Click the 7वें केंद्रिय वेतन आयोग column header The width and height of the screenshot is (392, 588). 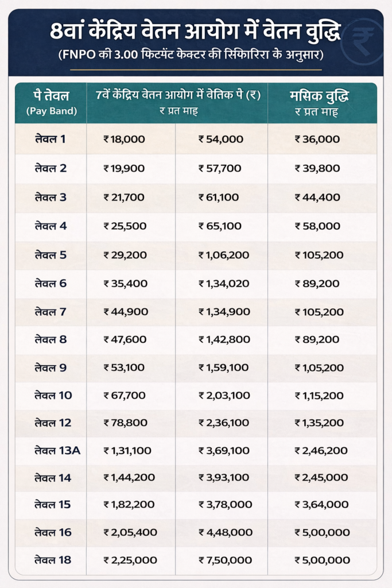pos(178,102)
